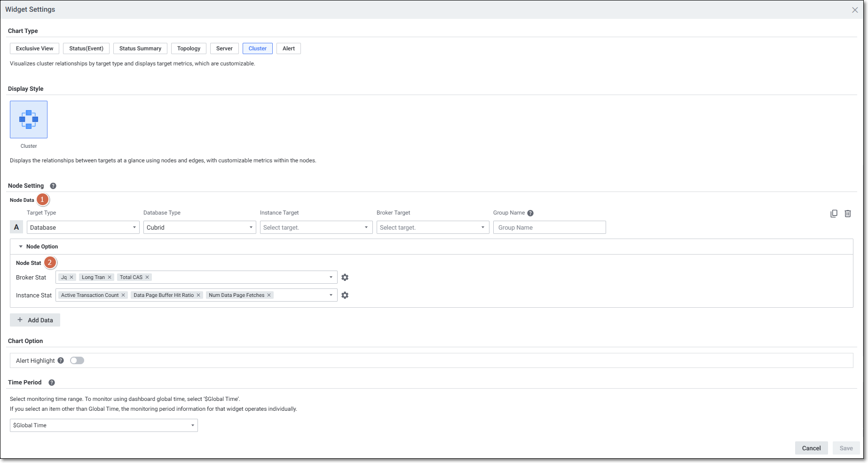Open the Target Type dropdown

[x=83, y=228]
